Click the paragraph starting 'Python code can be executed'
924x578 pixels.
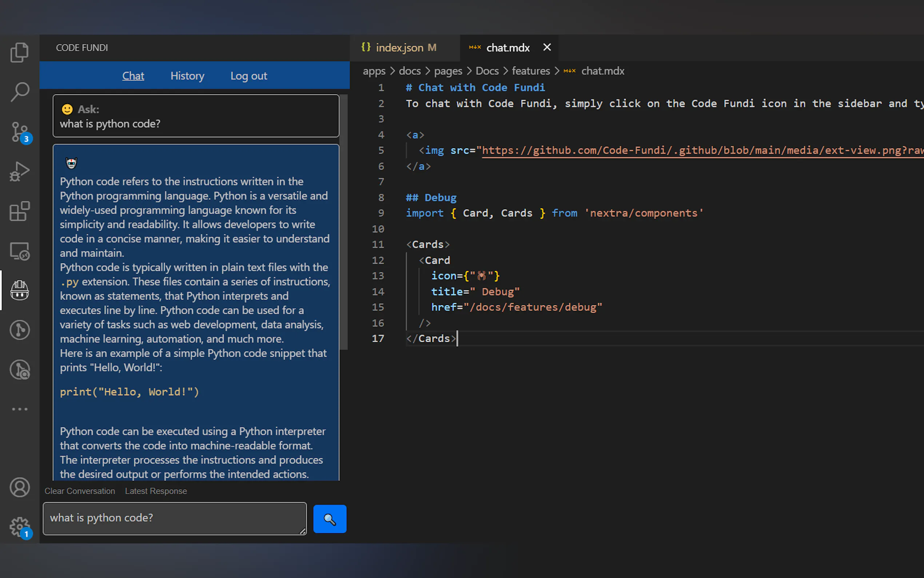coord(192,453)
